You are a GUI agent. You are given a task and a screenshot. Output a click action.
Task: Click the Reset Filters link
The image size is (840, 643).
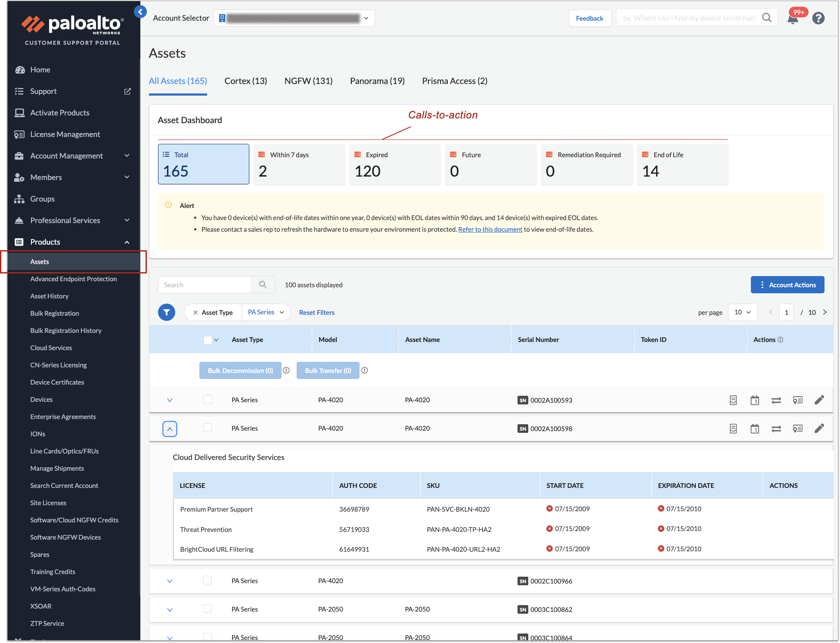tap(316, 313)
